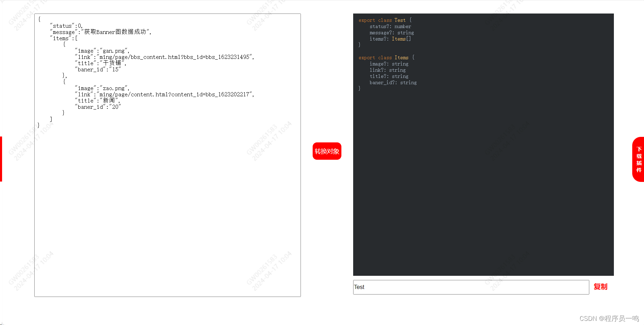The image size is (644, 325).
Task: Select the baner_id?: string property line
Action: click(393, 82)
